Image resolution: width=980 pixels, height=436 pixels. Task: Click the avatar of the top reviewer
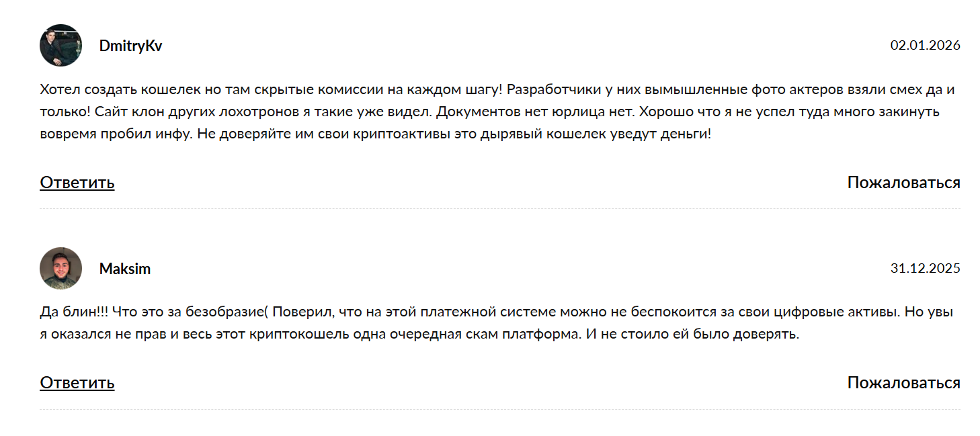tap(60, 46)
